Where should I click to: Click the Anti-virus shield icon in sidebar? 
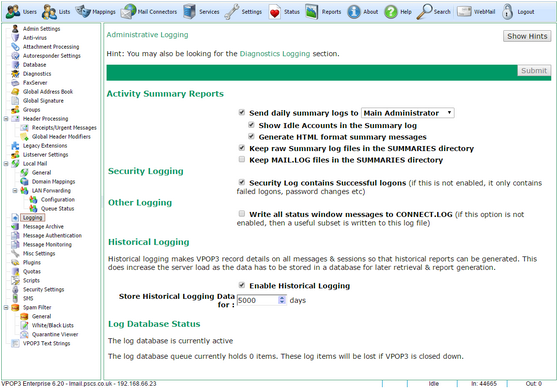pos(15,37)
